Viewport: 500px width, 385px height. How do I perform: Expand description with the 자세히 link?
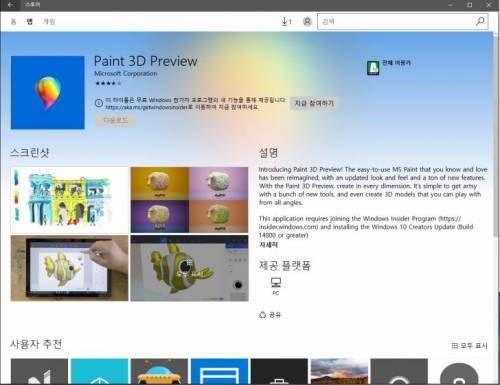coord(268,245)
